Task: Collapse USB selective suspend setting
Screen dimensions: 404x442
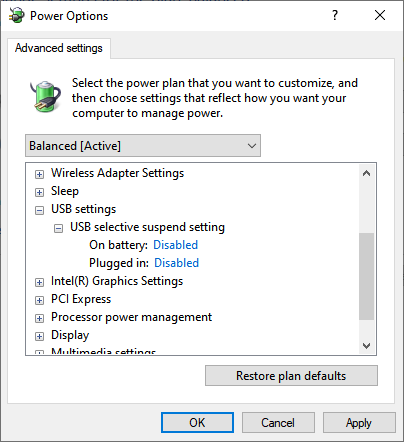Action: point(58,228)
